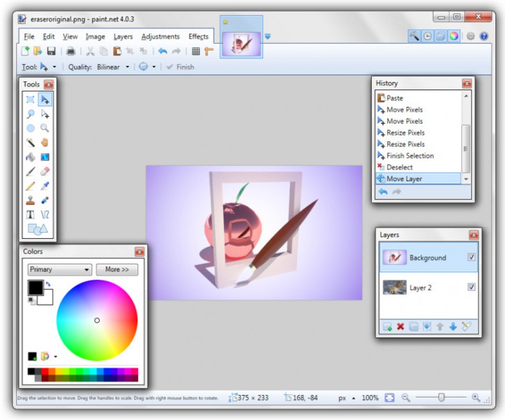Select the Zoom tool in Tools
This screenshot has height=420, width=505.
click(x=45, y=128)
